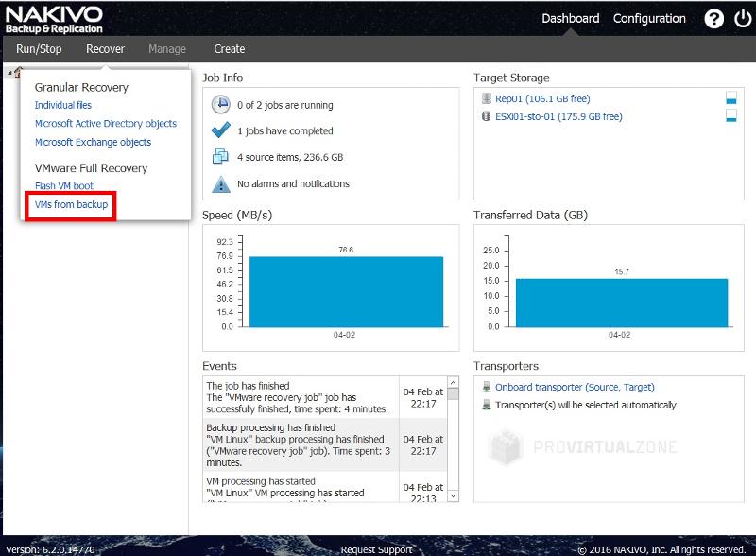Click "Transporter(s) will be selected automatically" text
The image size is (756, 556).
click(585, 405)
